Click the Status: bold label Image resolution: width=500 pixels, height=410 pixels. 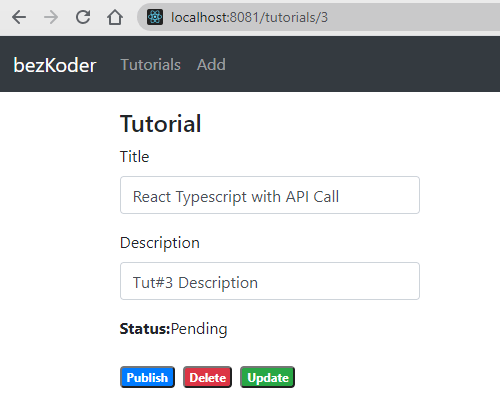point(145,329)
